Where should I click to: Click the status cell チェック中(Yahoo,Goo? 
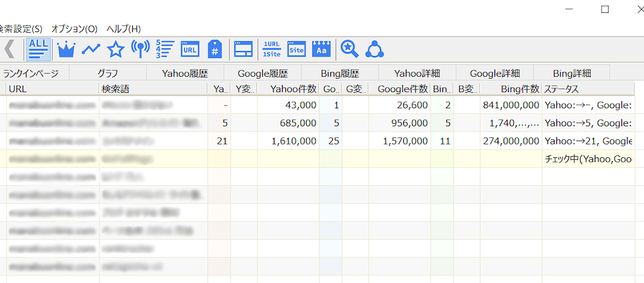(588, 159)
